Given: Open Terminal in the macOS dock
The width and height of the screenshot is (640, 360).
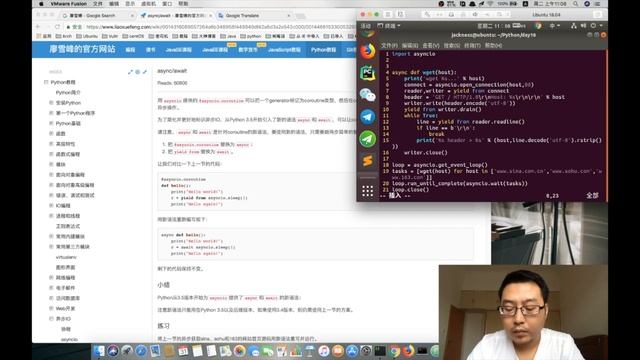Looking at the screenshot, I should [x=380, y=351].
